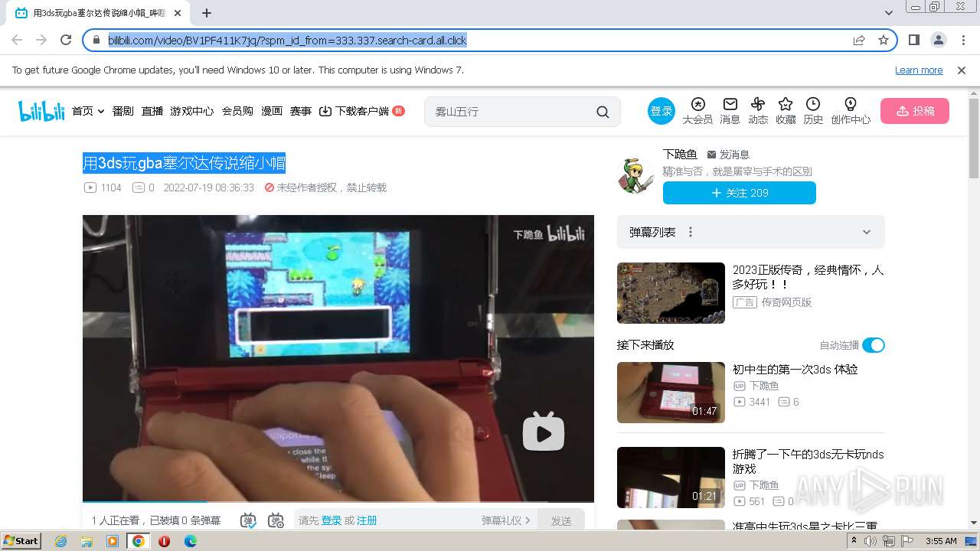Click the 发送 send button

[561, 520]
